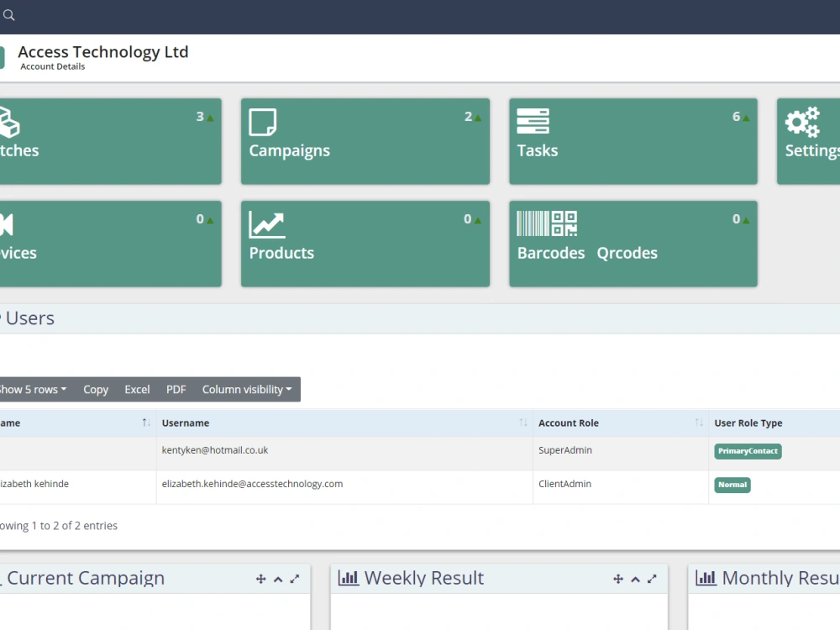840x630 pixels.
Task: Click the Account Details subtitle
Action: [52, 66]
